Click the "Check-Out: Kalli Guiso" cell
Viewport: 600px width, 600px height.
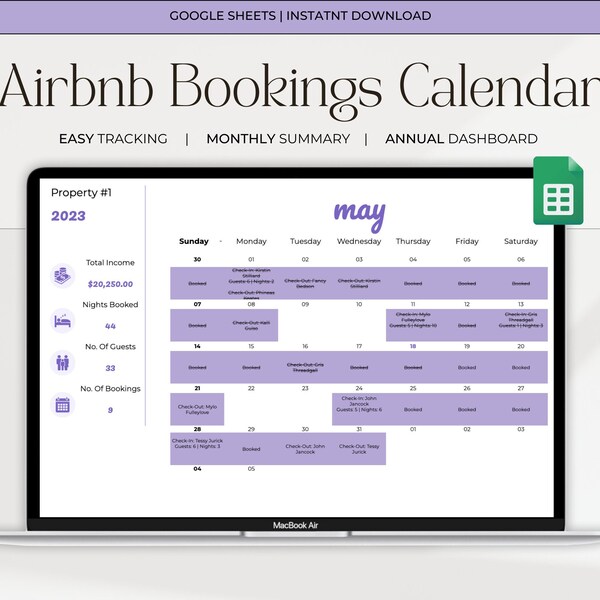251,325
